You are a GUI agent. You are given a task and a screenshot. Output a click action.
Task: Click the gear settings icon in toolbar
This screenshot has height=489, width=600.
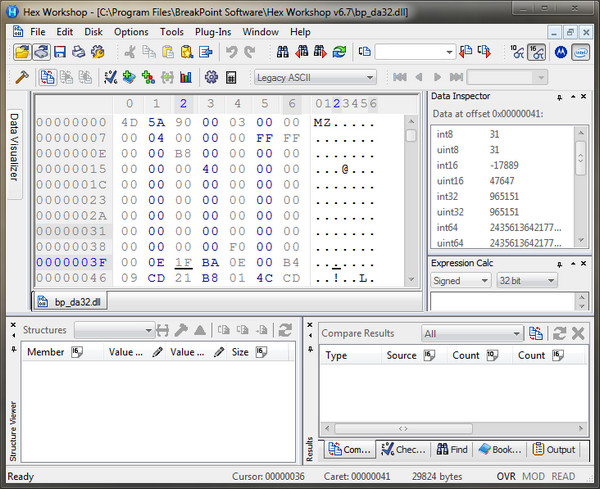tap(211, 77)
